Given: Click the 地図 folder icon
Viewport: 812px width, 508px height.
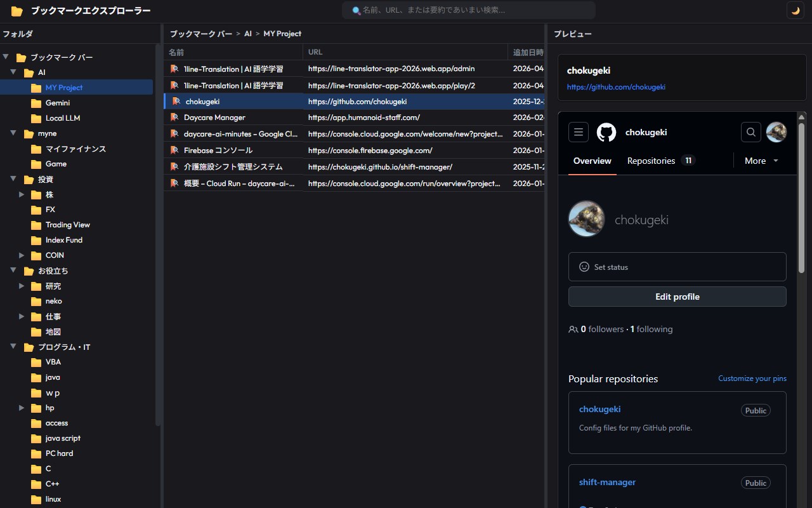Looking at the screenshot, I should [36, 331].
